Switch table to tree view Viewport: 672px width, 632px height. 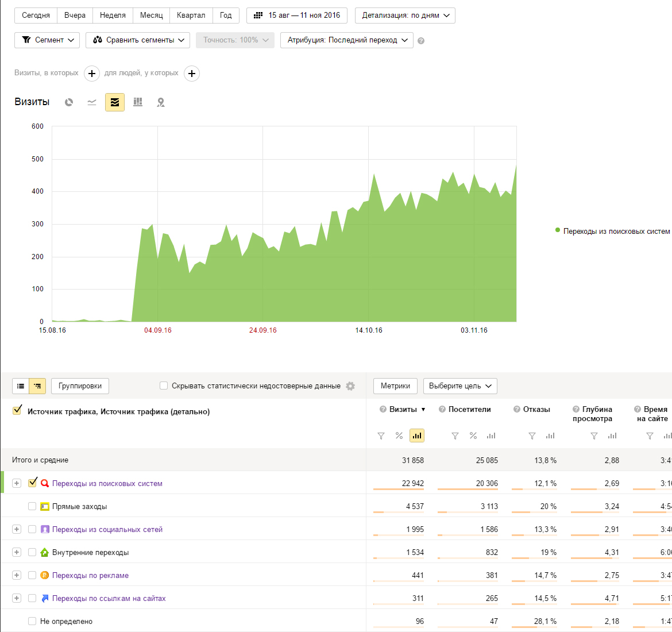pyautogui.click(x=37, y=386)
